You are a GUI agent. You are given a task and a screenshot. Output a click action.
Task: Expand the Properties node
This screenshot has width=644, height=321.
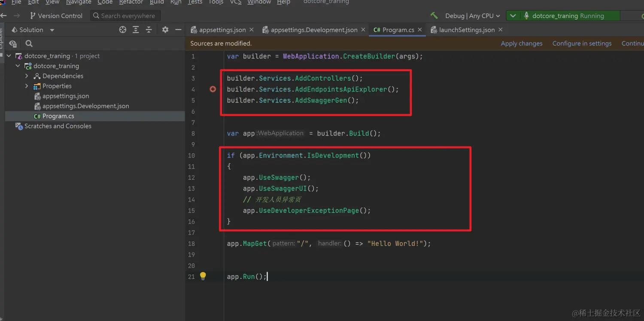click(27, 86)
